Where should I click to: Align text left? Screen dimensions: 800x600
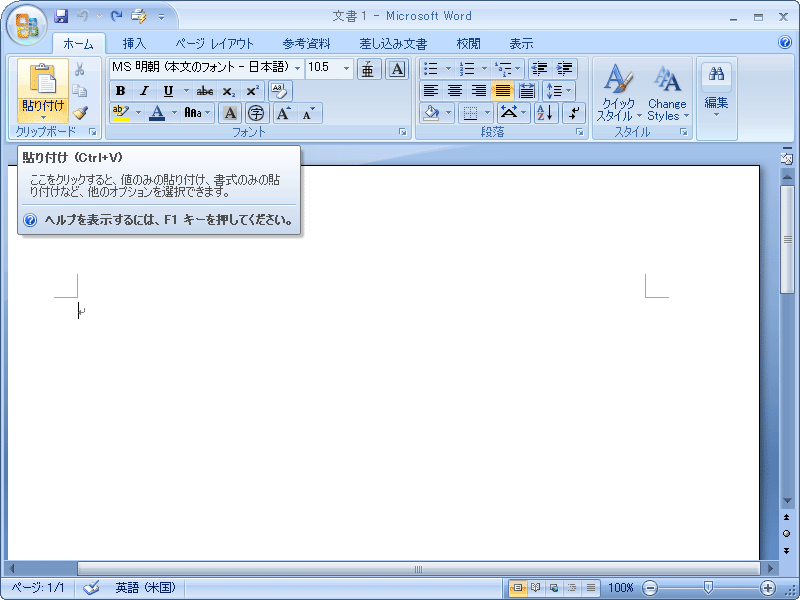pyautogui.click(x=431, y=91)
